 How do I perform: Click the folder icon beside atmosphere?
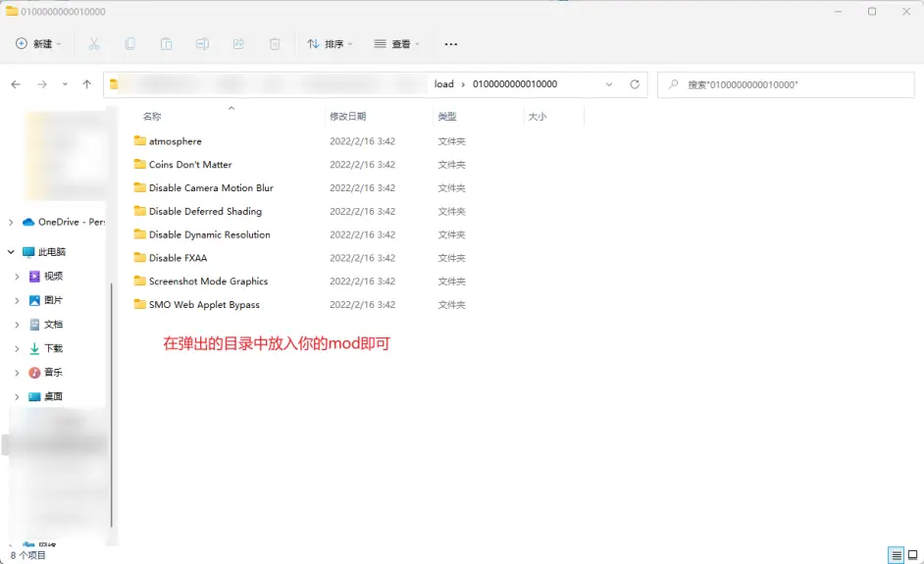139,140
